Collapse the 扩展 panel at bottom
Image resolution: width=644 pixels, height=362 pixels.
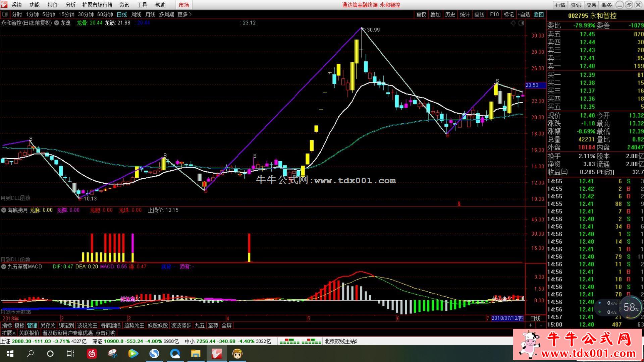pos(9,333)
